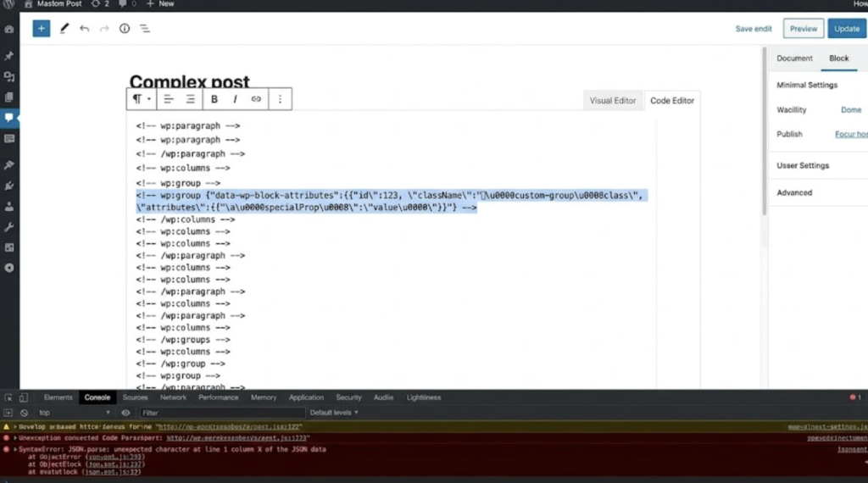Image resolution: width=868 pixels, height=483 pixels.
Task: Open DevTools Sources tab
Action: (x=135, y=397)
